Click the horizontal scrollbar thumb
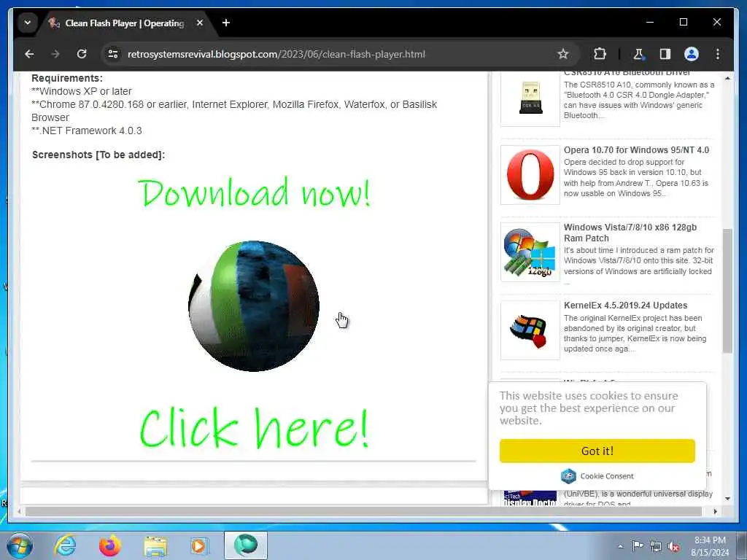The height and width of the screenshot is (560, 747). tap(363, 511)
